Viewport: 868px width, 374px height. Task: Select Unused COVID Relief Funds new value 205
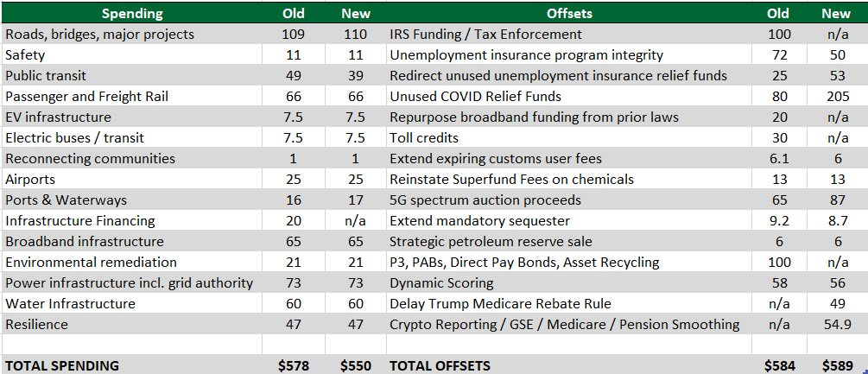838,96
